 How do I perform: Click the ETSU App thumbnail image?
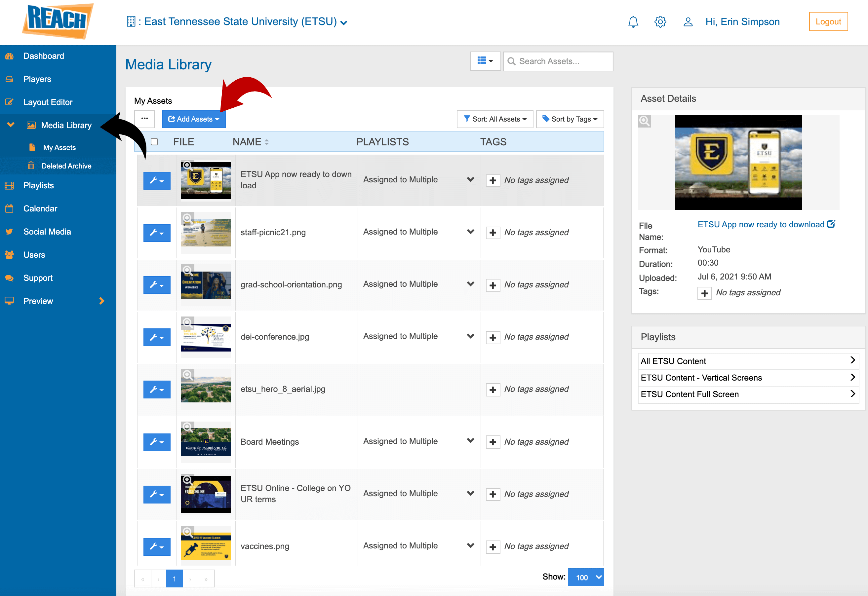[205, 180]
